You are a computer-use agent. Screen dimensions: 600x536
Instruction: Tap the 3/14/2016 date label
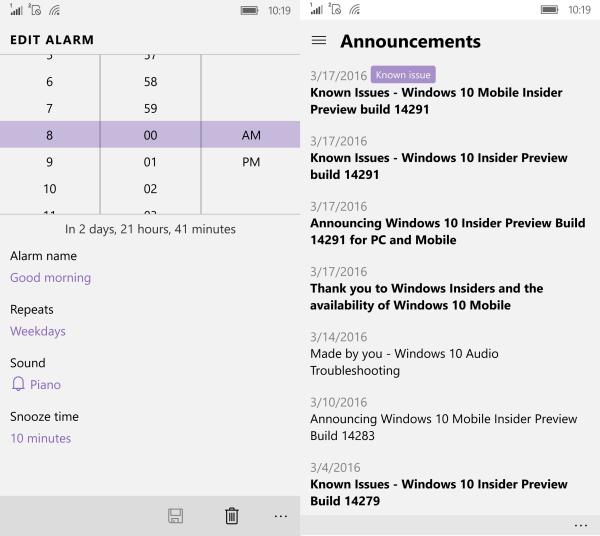339,337
